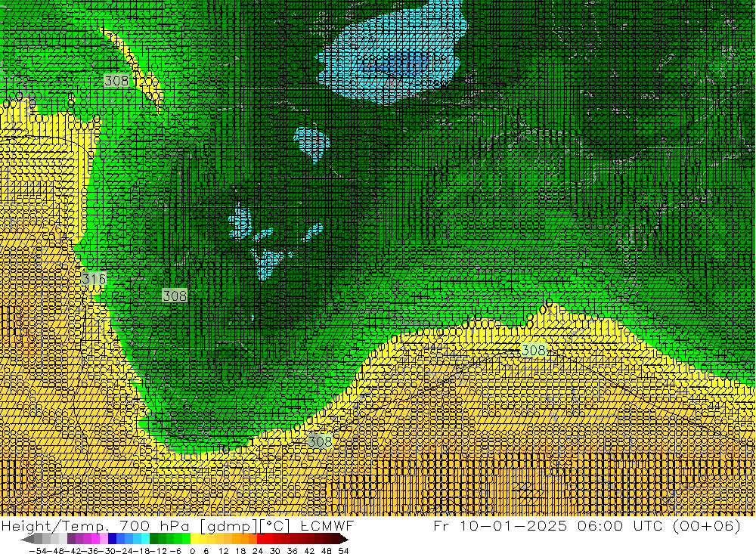Click the bright yellow legend swatch above 0
This screenshot has width=756, height=554.
point(195,539)
